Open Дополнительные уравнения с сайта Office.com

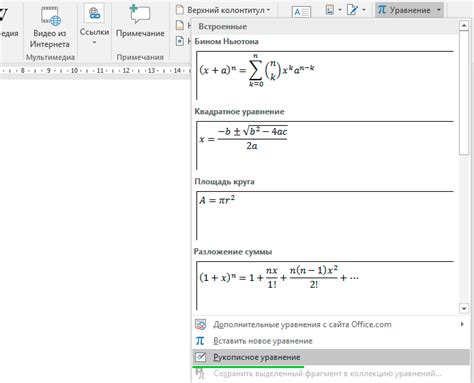331,324
